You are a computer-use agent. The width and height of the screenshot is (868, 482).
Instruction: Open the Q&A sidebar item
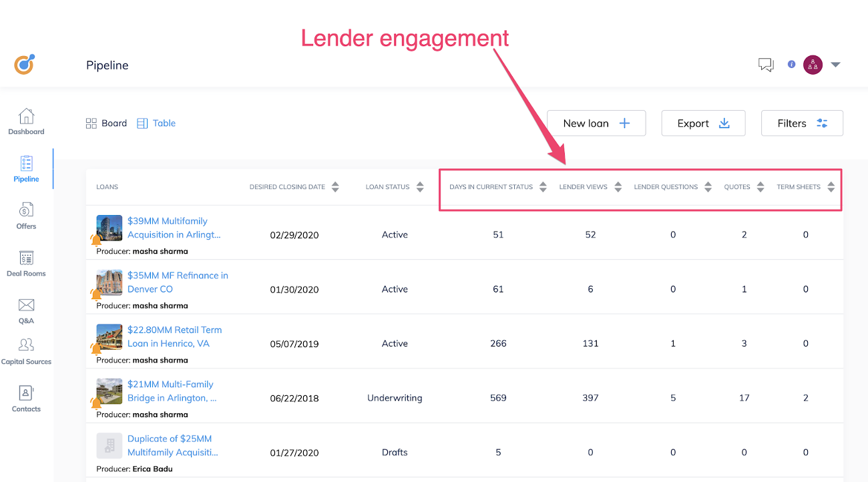coord(26,311)
